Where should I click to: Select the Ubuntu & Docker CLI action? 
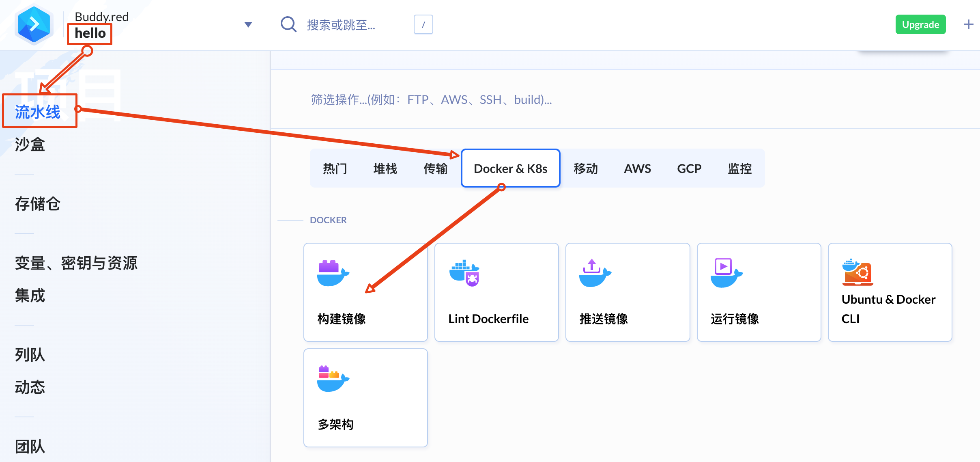point(890,292)
